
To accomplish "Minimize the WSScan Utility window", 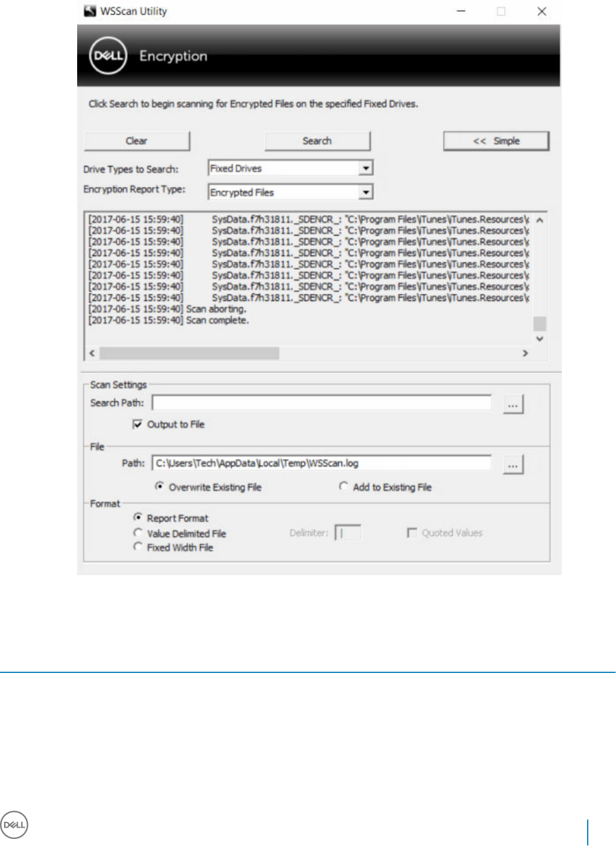I will click(461, 11).
